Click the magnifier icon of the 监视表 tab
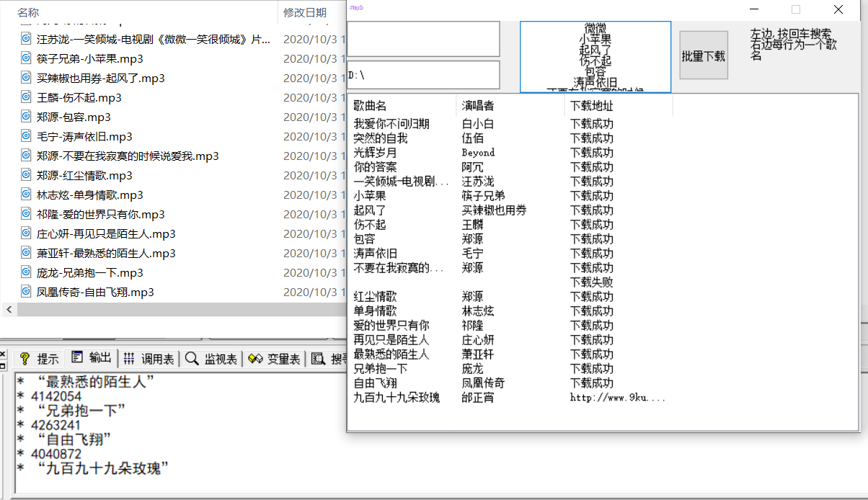Viewport: 868px width, 500px height. coord(192,359)
